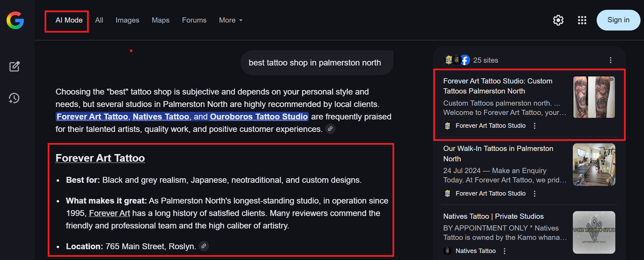Click the Google logo icon

tap(15, 20)
